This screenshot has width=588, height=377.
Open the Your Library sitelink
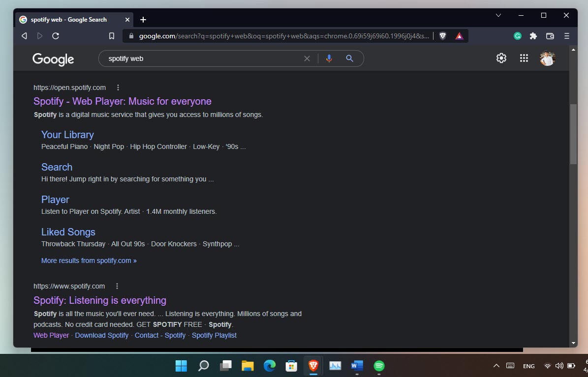(67, 135)
